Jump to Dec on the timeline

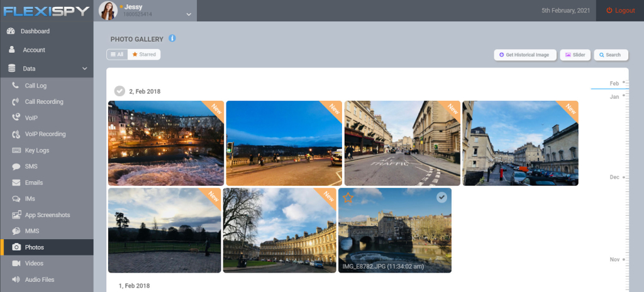[614, 177]
